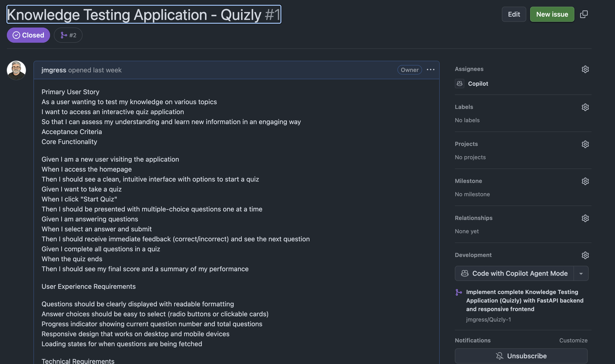Screen dimensions: 615x364
Task: Open linked pull request #2 badge
Action: click(68, 35)
